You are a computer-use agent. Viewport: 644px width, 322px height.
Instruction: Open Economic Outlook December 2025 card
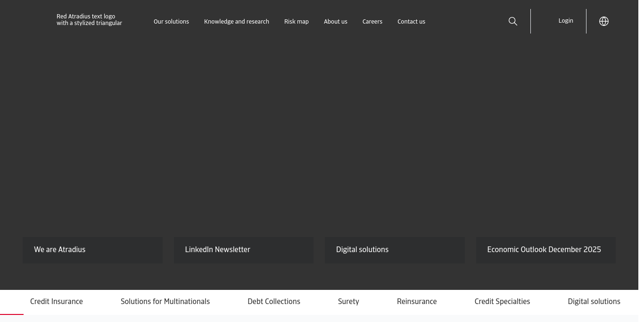545,250
